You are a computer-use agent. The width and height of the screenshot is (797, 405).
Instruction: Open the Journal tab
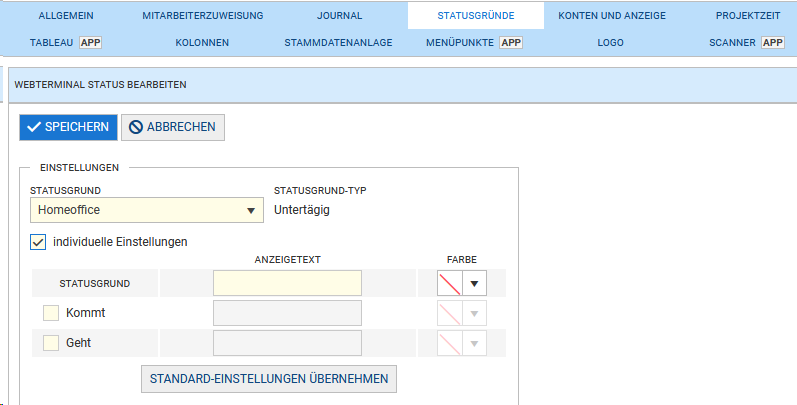pyautogui.click(x=340, y=16)
